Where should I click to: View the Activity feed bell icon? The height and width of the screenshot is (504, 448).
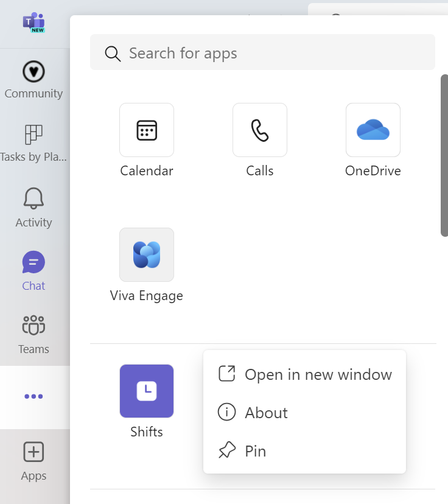pos(33,206)
